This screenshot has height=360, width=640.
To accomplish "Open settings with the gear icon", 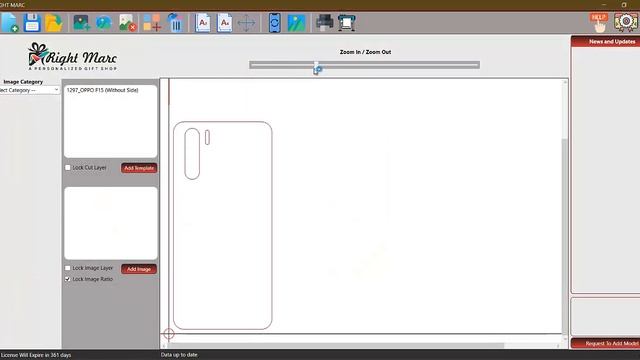I will pos(626,22).
